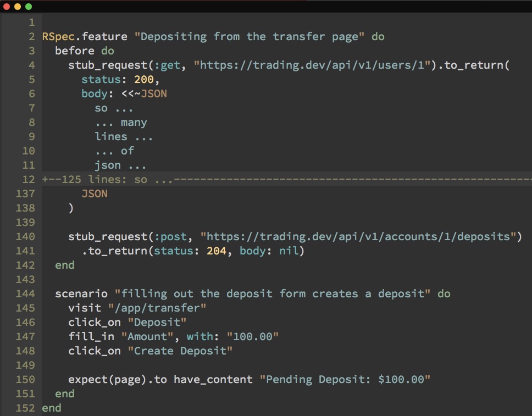Click 'end' on line 142
Screen dimensions: 532x416
coord(65,265)
